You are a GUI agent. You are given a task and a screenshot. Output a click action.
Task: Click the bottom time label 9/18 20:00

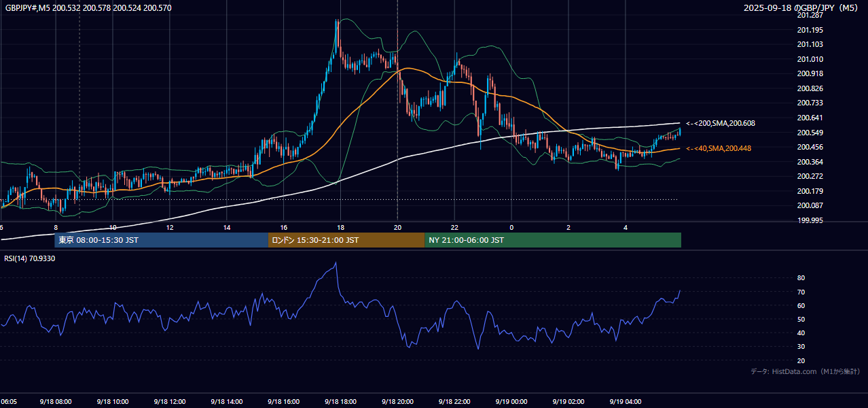coord(397,401)
